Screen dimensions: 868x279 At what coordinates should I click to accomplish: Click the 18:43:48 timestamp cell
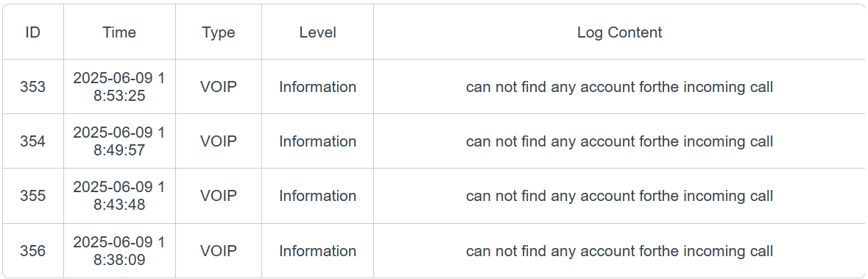point(119,196)
